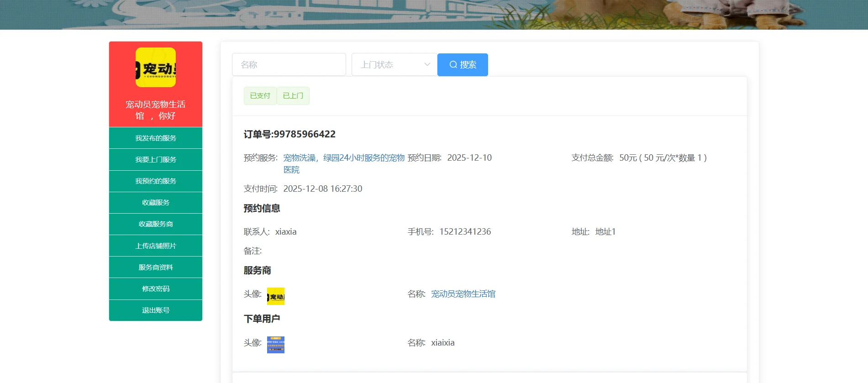Viewport: 868px width, 383px height.
Task: Click the 宠动员 shop logo avatar in sidebar
Action: point(156,68)
